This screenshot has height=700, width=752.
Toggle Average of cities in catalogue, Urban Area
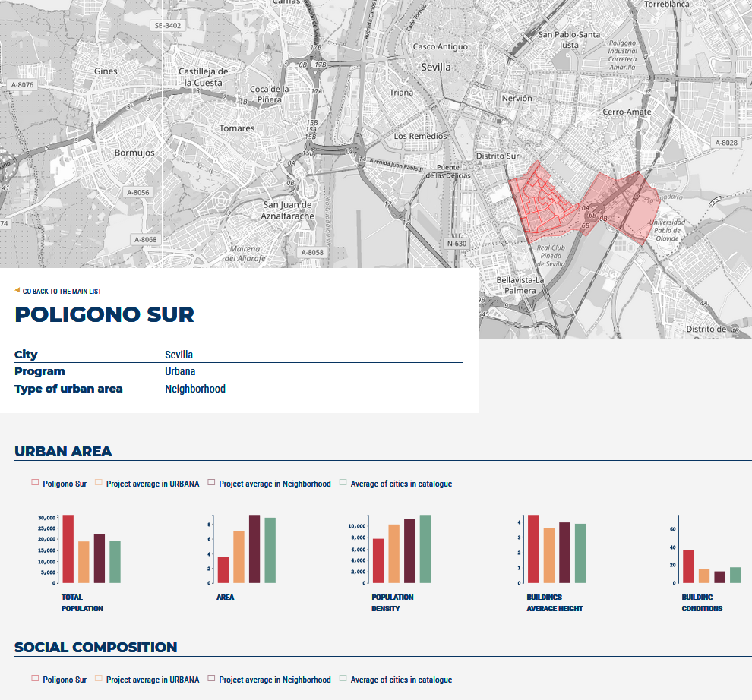396,484
